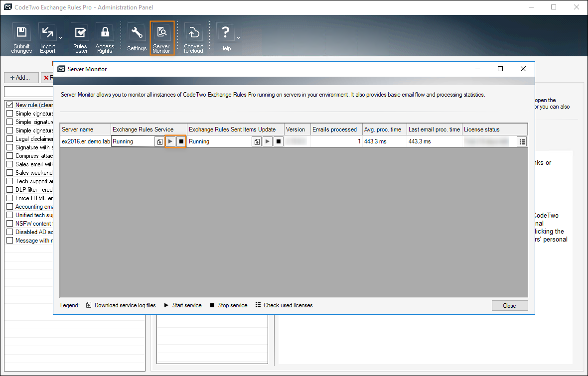588x376 pixels.
Task: Check the DLP filter rule checkbox
Action: [x=9, y=189]
